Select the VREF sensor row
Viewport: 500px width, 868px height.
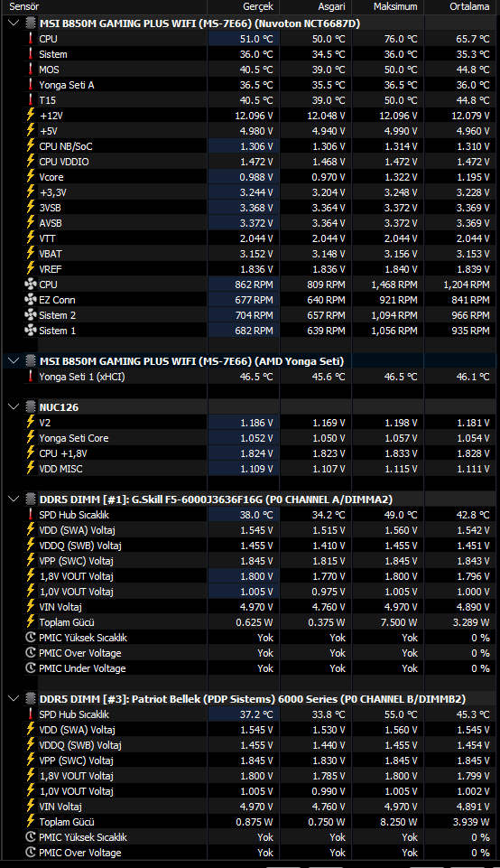(x=248, y=269)
